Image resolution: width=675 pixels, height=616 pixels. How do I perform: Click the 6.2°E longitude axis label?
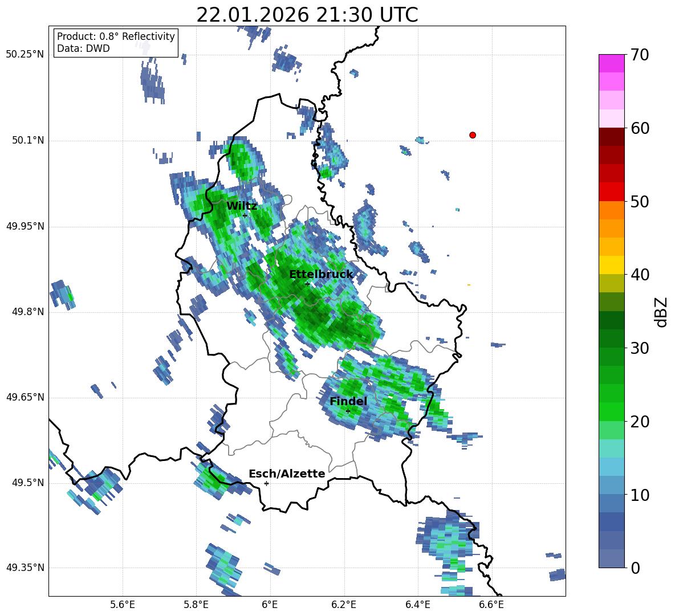(344, 605)
